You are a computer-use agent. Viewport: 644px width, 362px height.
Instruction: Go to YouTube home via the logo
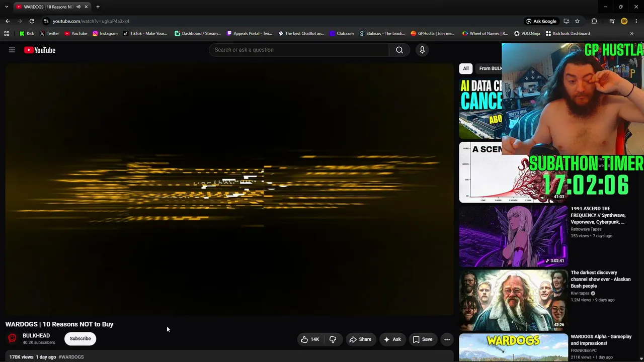(x=40, y=50)
